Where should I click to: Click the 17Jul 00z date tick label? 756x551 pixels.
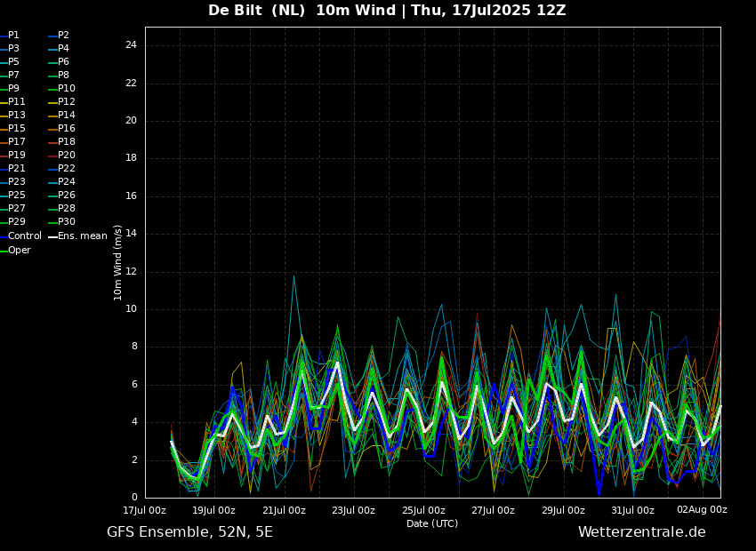click(144, 510)
